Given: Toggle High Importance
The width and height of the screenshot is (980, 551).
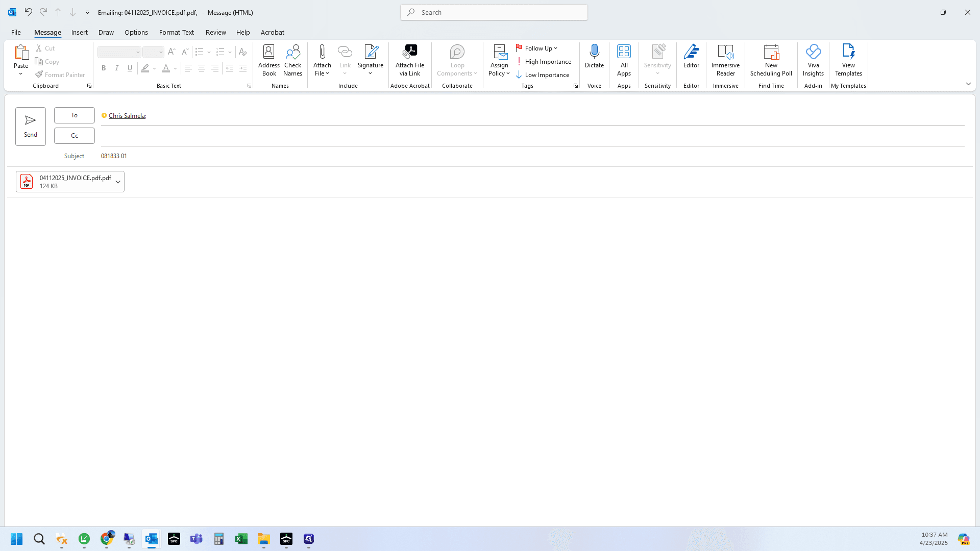Looking at the screenshot, I should coord(544,61).
